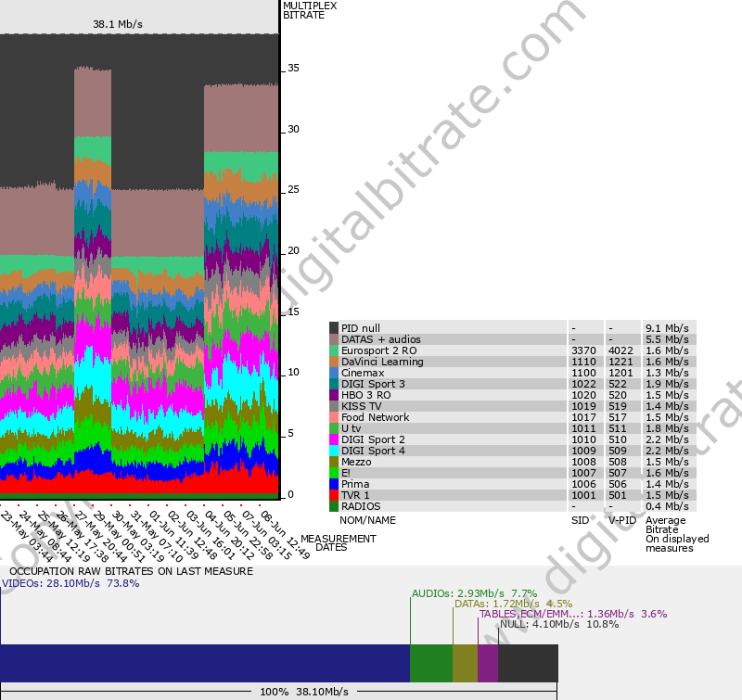Click the 08-Jun 12:49 measurement date

(285, 535)
